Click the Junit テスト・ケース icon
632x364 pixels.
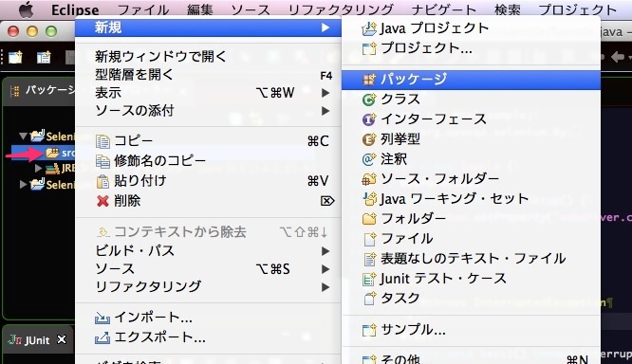[369, 279]
